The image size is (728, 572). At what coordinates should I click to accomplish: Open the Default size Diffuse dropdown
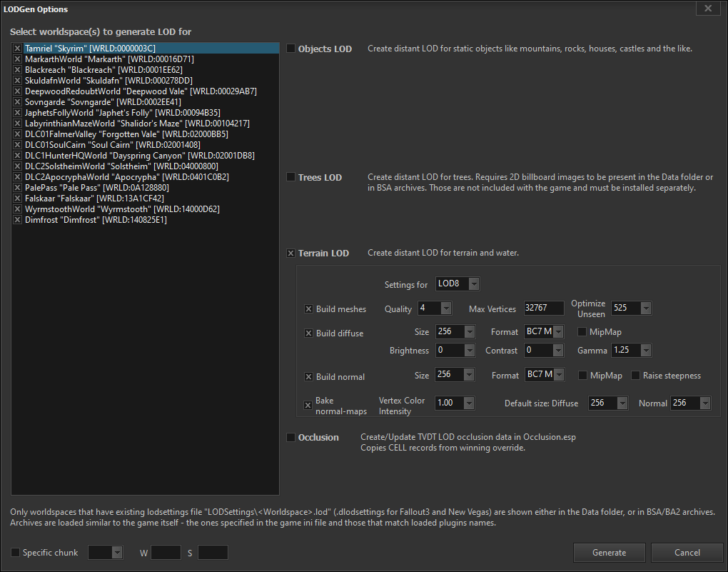[x=622, y=403]
